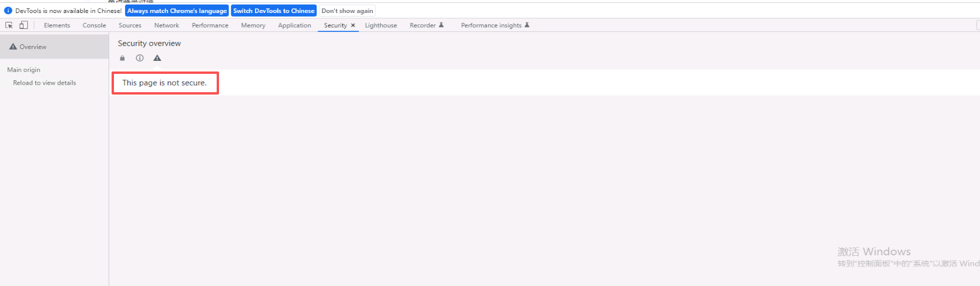Click the Security overview heading
Image resolution: width=980 pixels, height=286 pixels.
[x=149, y=43]
